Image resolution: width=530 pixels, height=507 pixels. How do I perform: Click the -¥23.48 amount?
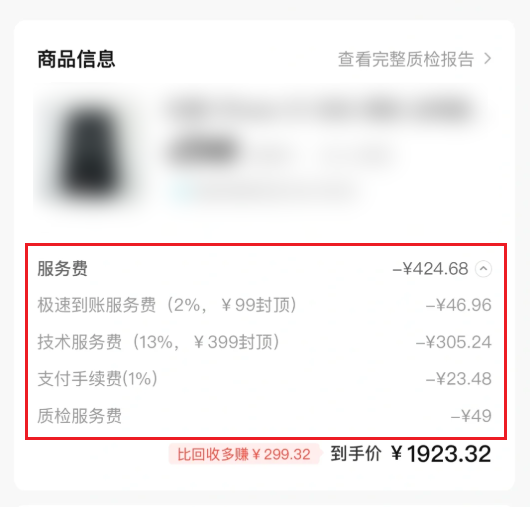pyautogui.click(x=458, y=379)
